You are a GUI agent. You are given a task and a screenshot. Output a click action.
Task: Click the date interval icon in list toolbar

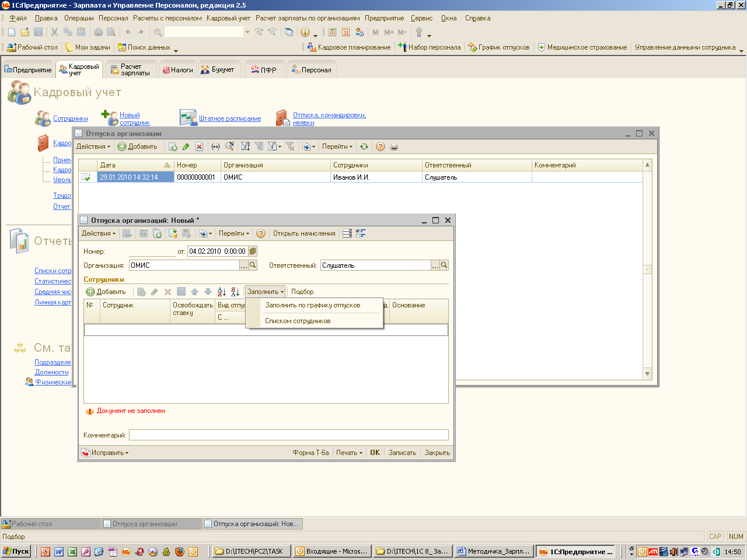pyautogui.click(x=215, y=146)
